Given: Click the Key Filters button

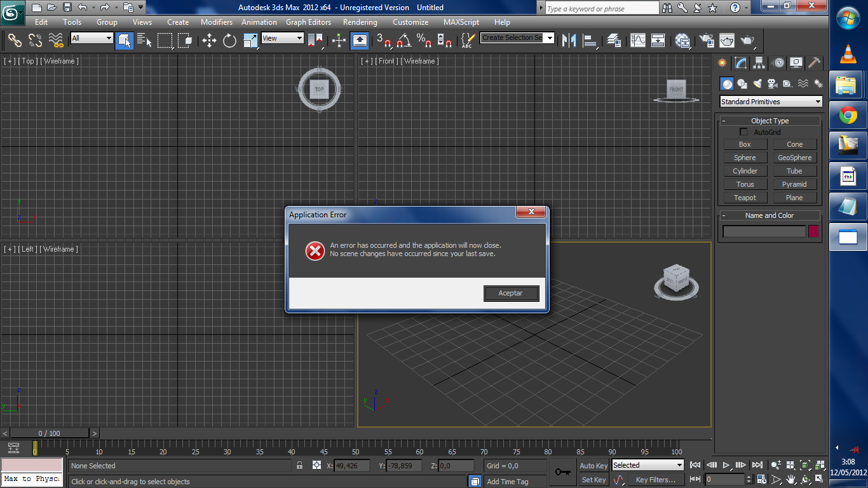Looking at the screenshot, I should click(655, 480).
